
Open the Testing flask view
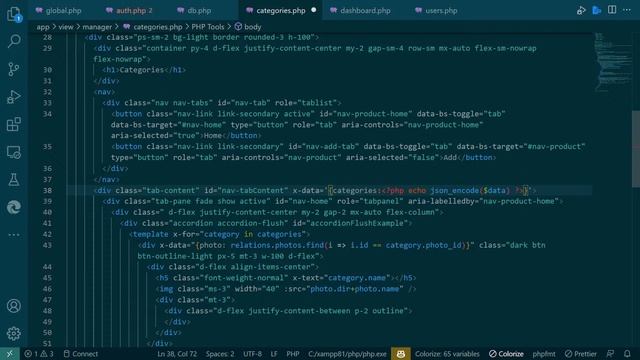point(14,180)
